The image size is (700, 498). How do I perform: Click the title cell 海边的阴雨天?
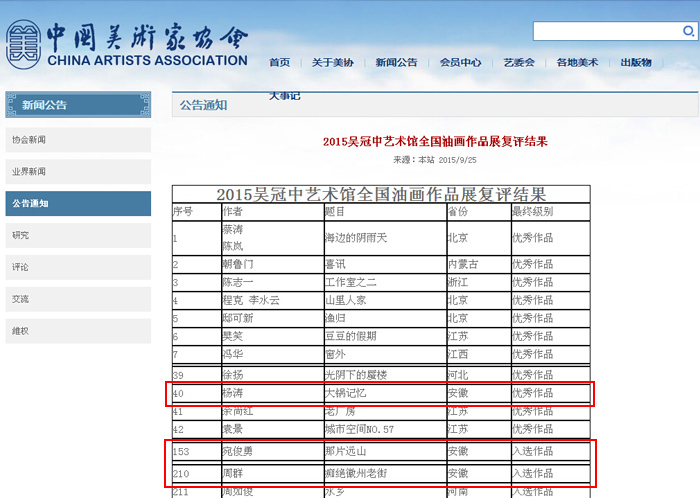pos(385,238)
